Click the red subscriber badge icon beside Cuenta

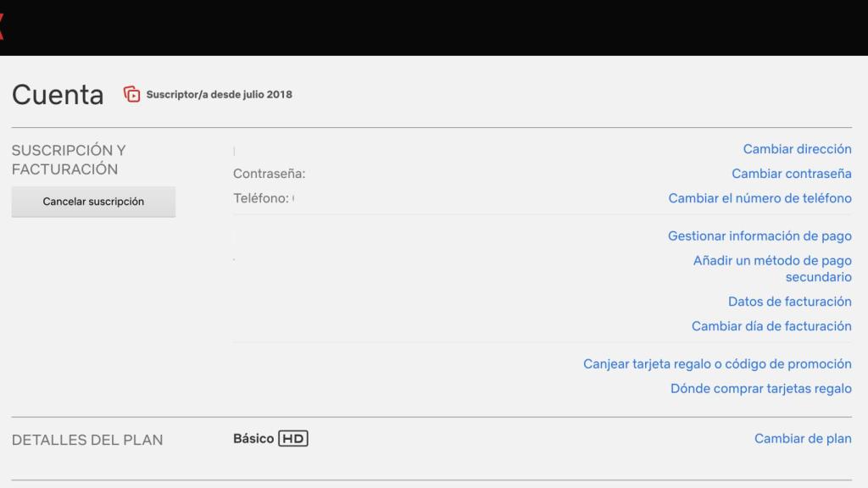[132, 94]
